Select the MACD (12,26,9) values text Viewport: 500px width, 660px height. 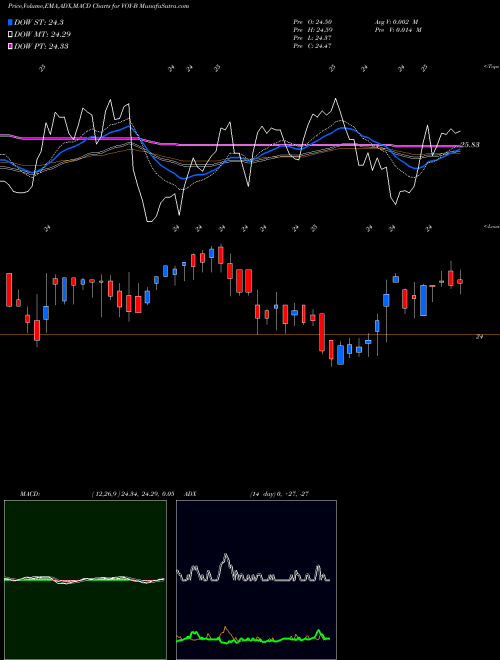click(133, 494)
